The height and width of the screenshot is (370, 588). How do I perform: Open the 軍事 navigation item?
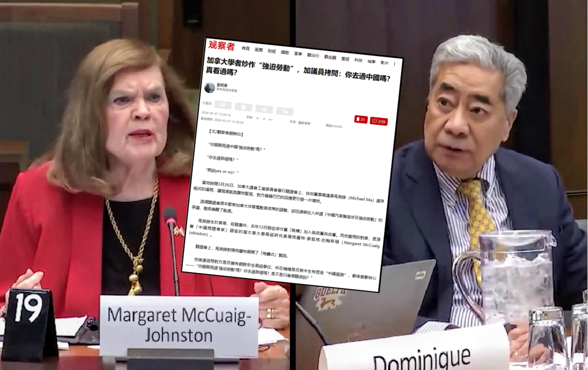click(298, 54)
